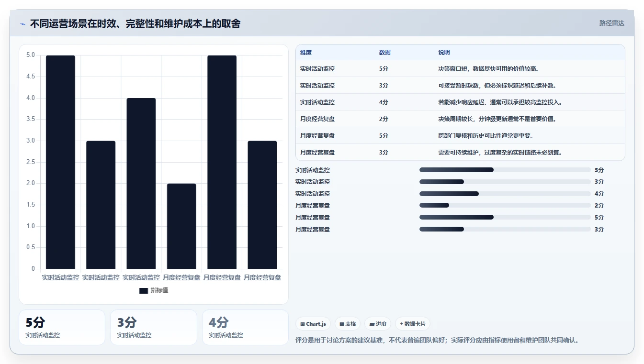
Task: Click the 表格 chip
Action: 348,324
